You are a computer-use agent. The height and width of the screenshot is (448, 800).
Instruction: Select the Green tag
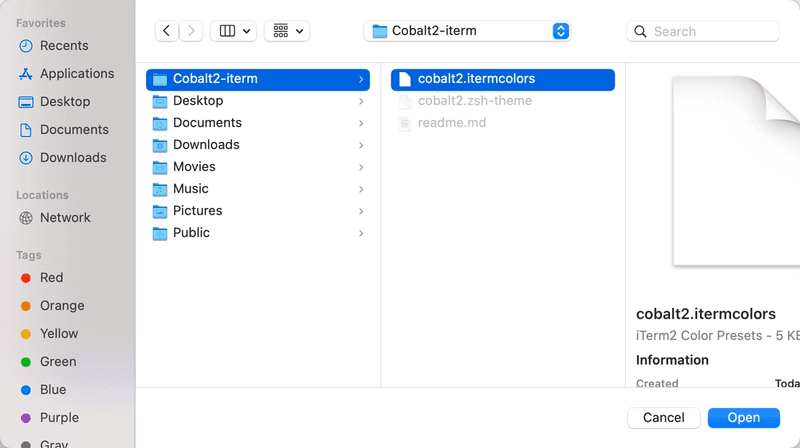tap(48, 362)
